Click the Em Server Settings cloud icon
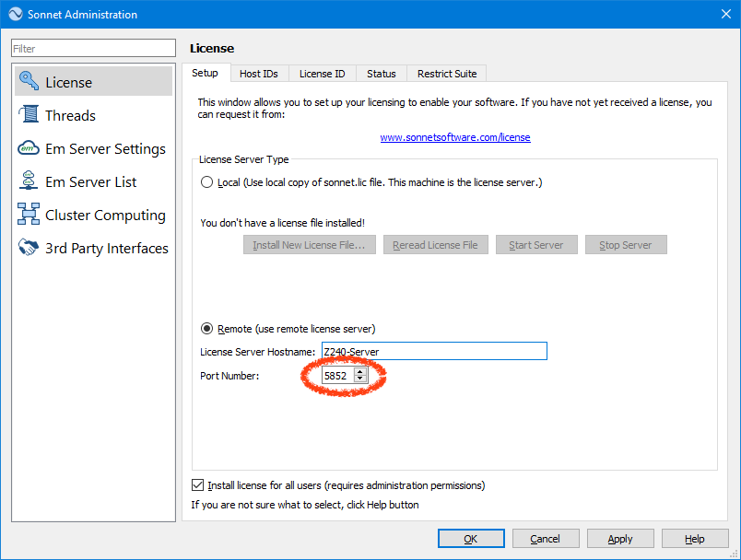Screen dimensions: 741x560 pos(29,148)
